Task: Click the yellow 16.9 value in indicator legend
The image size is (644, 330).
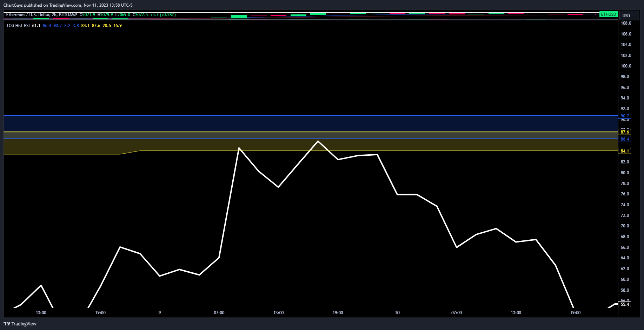Action: pos(118,26)
